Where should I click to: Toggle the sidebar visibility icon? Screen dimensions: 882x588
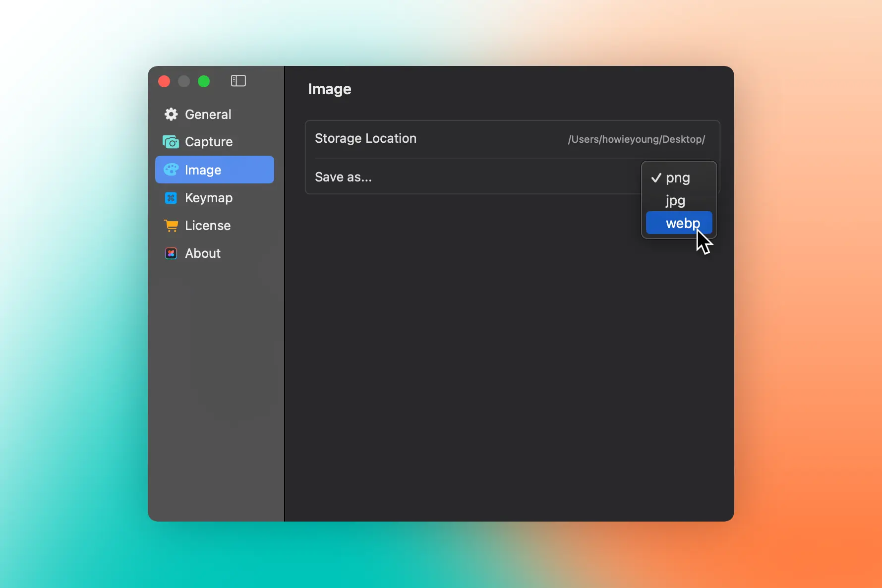pos(238,81)
